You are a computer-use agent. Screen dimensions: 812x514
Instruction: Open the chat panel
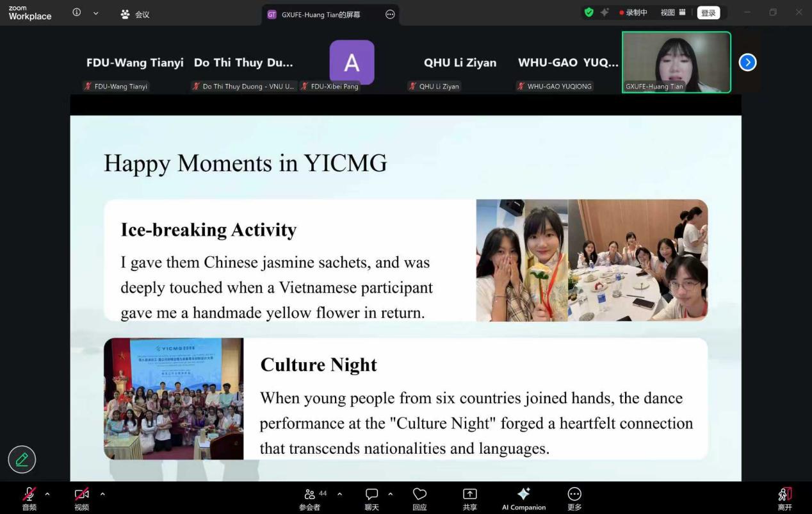click(x=371, y=499)
